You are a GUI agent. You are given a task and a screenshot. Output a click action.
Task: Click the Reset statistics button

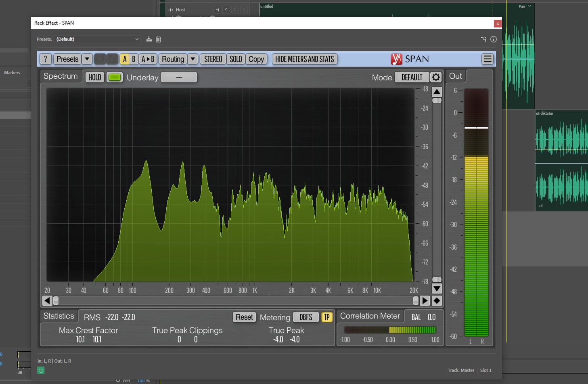(244, 317)
